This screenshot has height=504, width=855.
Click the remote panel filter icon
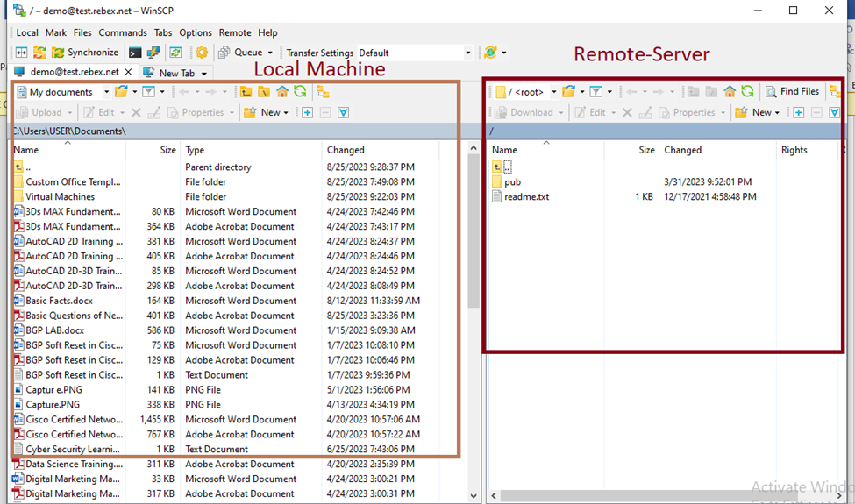click(596, 91)
